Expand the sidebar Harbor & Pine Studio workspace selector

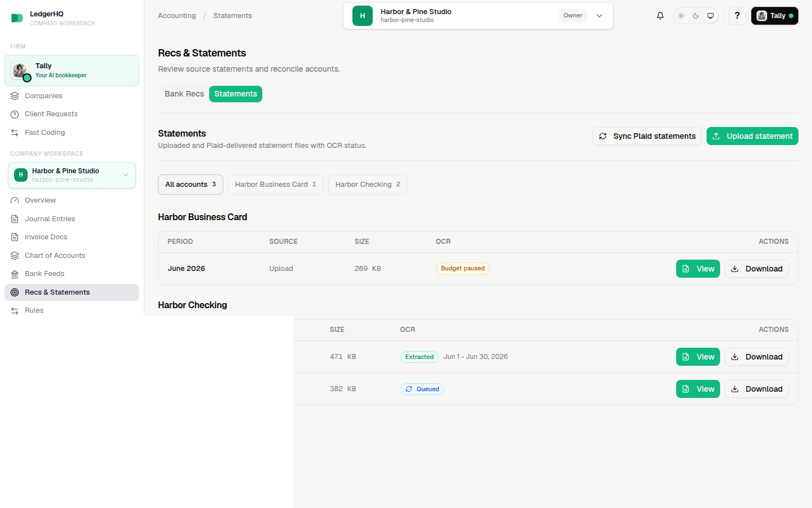click(72, 175)
